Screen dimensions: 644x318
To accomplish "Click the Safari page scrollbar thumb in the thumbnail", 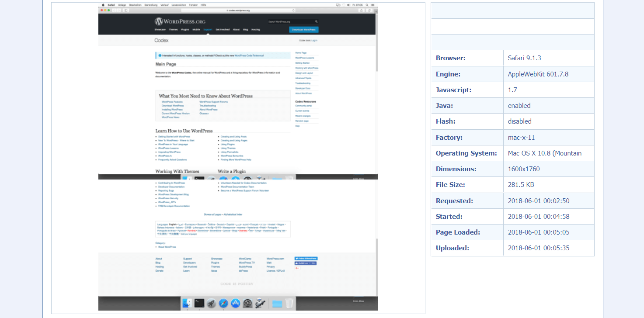I will pos(377,44).
